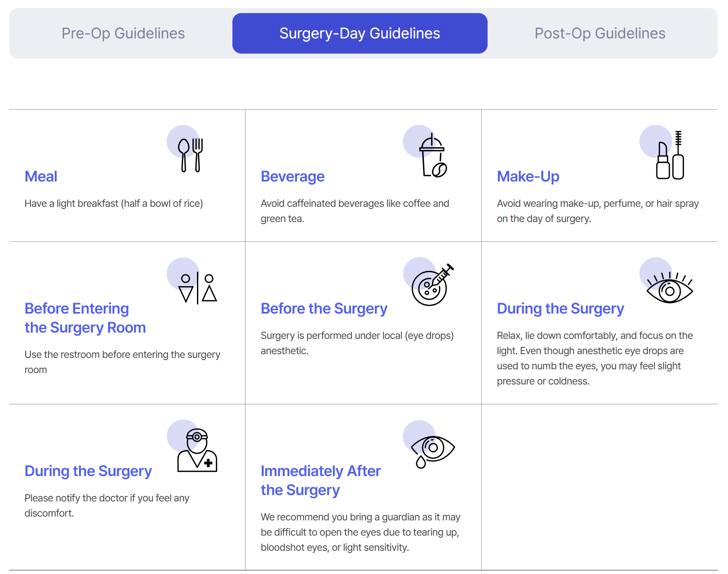This screenshot has height=574, width=728.
Task: Click the spoon and fork Meal icon
Action: 191,155
